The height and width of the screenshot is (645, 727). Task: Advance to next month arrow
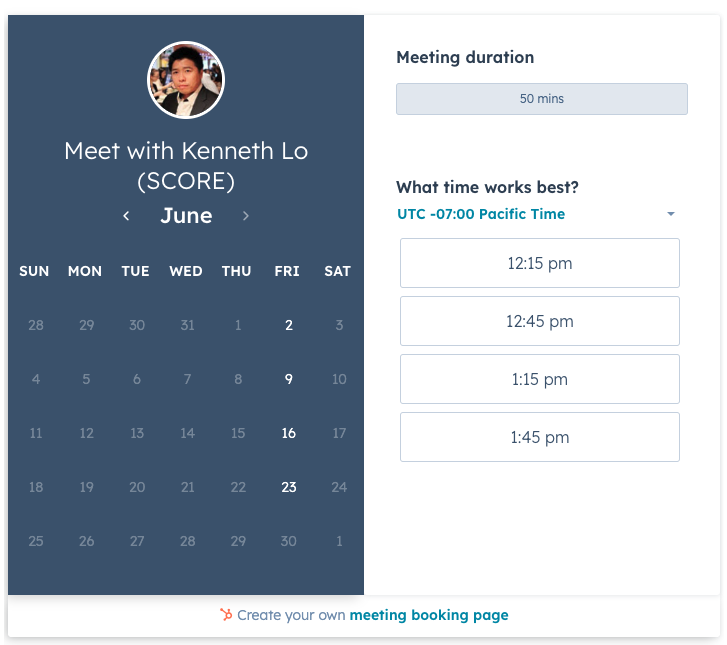[x=246, y=216]
